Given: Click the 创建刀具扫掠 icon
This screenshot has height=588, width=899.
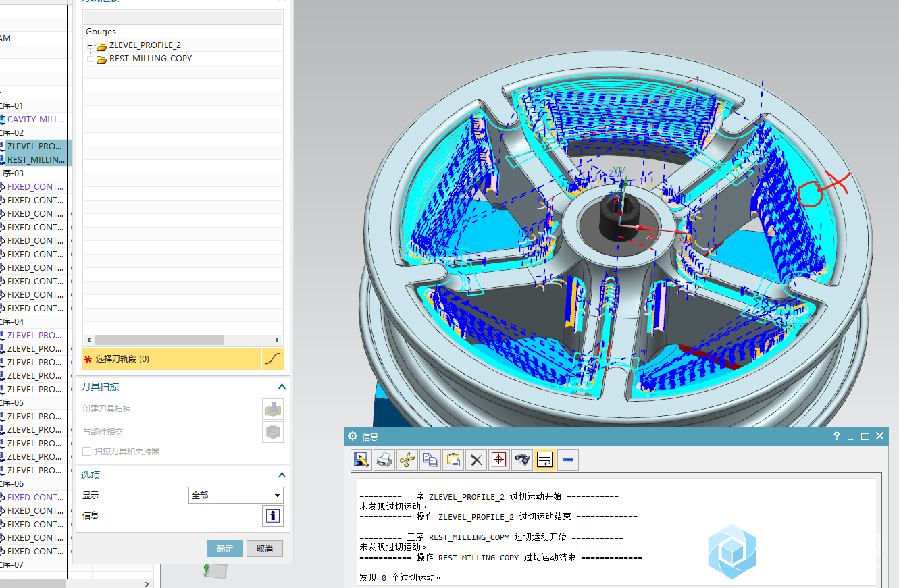Looking at the screenshot, I should coord(273,409).
